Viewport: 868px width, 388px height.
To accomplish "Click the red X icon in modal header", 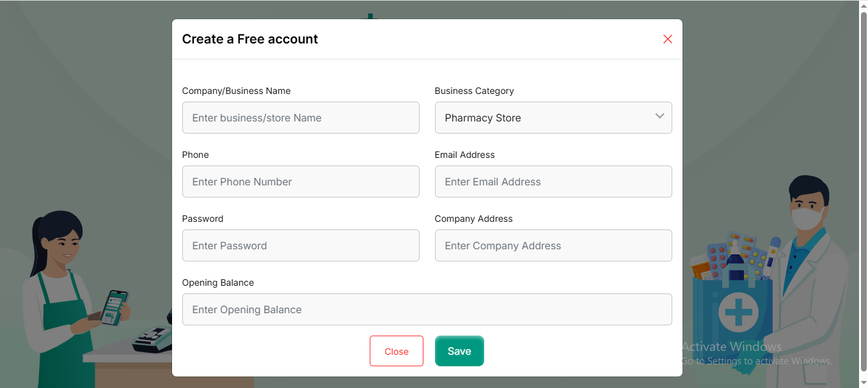I will tap(667, 39).
